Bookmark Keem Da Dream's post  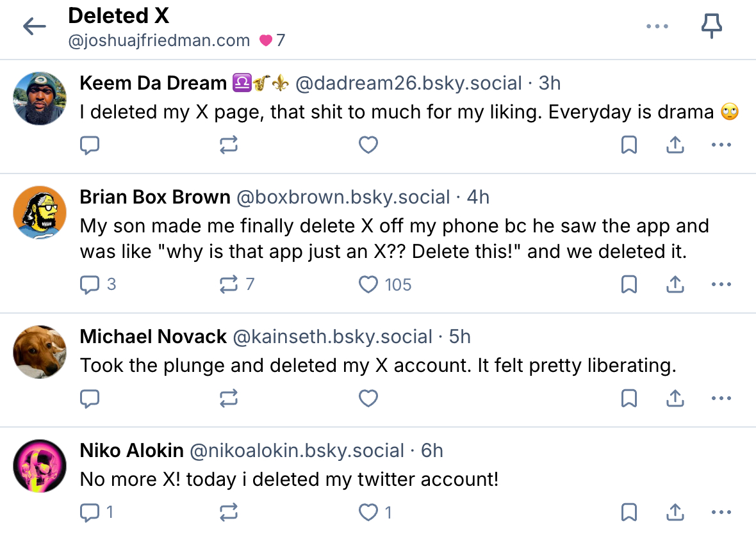coord(629,145)
